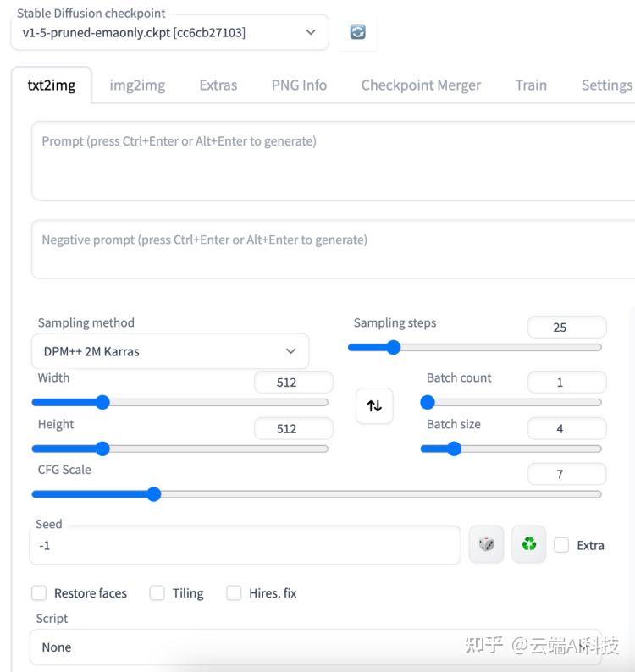Open the Extras tab
The image size is (635, 672).
(218, 85)
